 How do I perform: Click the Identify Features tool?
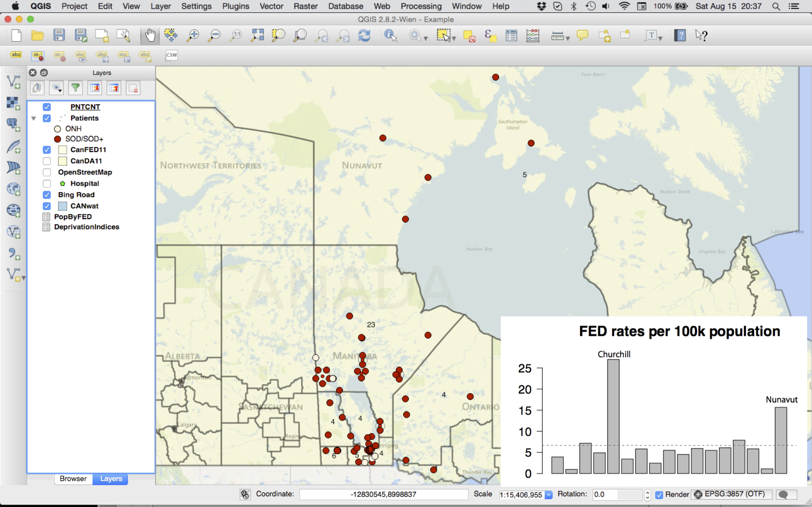coord(391,35)
